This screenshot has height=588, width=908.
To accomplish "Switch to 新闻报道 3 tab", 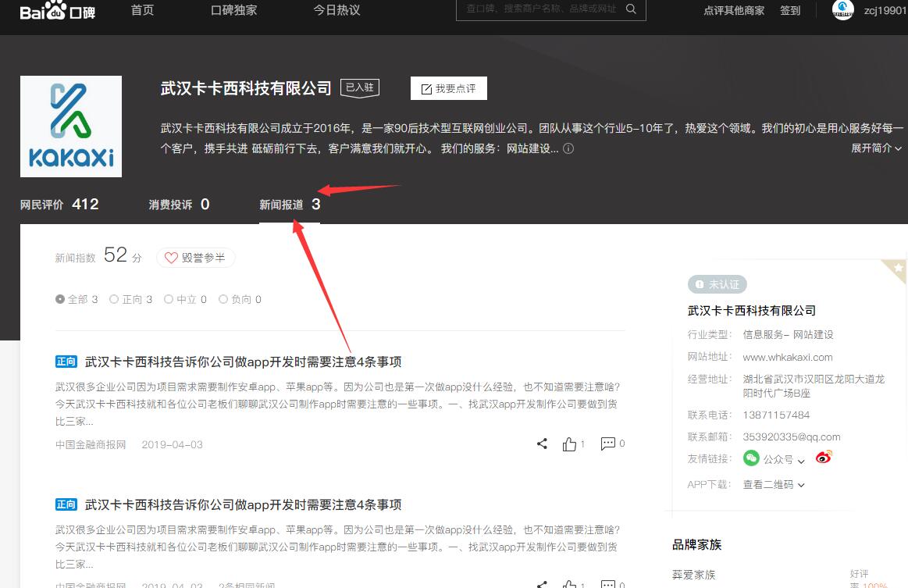I will click(x=290, y=205).
